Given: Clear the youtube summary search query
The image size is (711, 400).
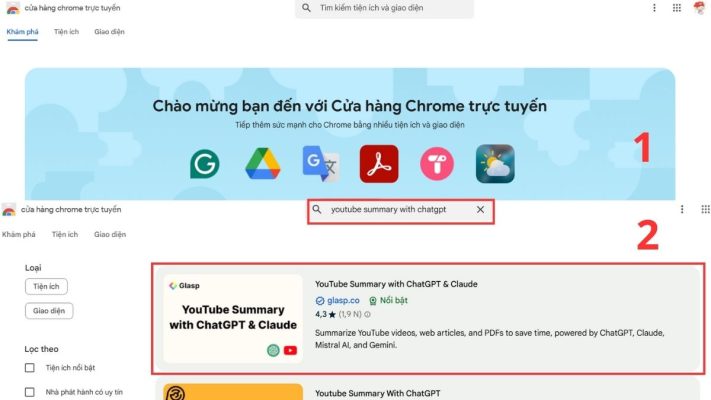Looking at the screenshot, I should pos(480,210).
